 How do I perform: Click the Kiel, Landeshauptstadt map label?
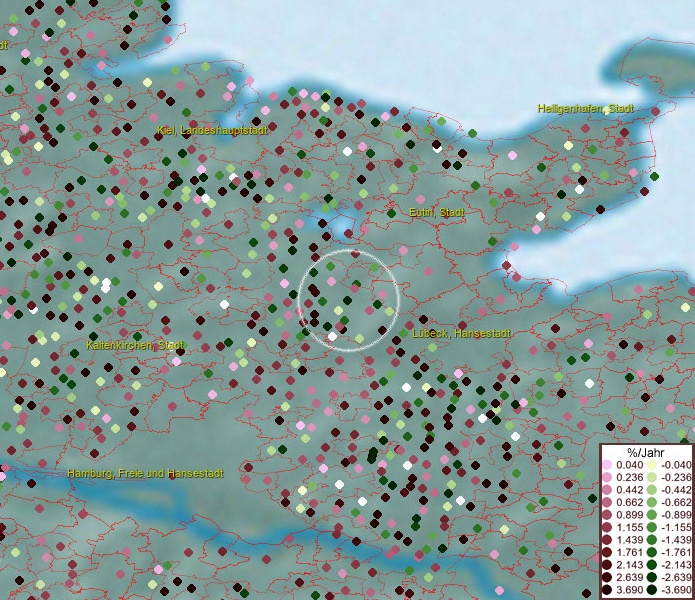coord(212,130)
